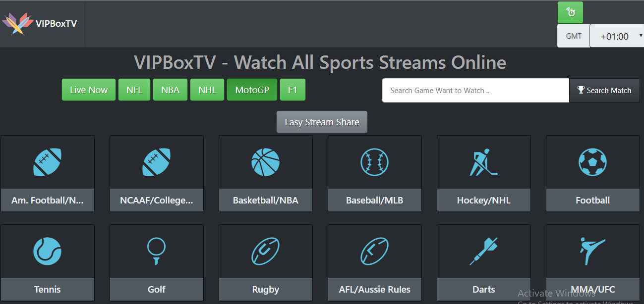Select the Hockey/NHL player icon
Image resolution: width=644 pixels, height=304 pixels.
(x=483, y=162)
